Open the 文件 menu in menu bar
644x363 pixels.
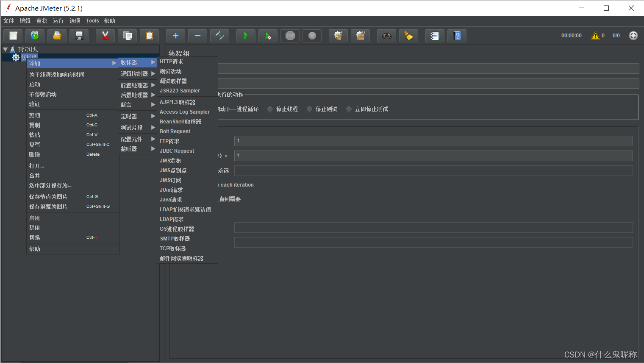pos(8,21)
